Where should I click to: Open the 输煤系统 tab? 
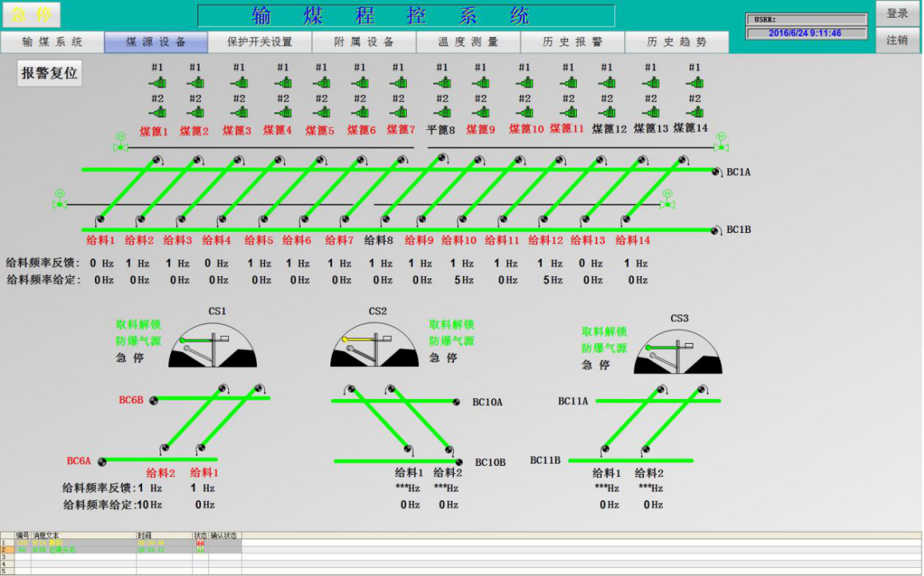[53, 41]
